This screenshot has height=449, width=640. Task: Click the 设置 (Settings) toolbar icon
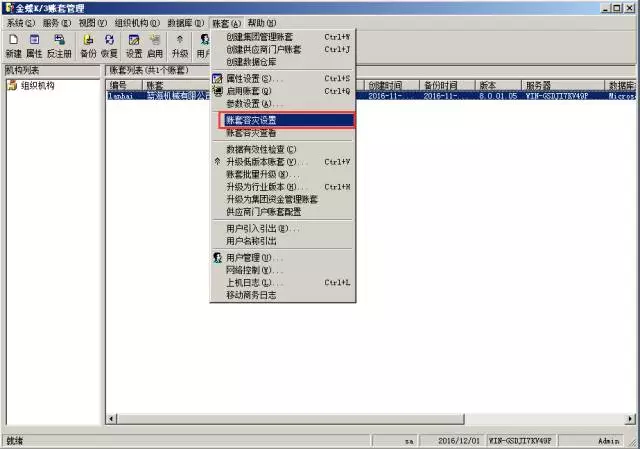pyautogui.click(x=134, y=45)
